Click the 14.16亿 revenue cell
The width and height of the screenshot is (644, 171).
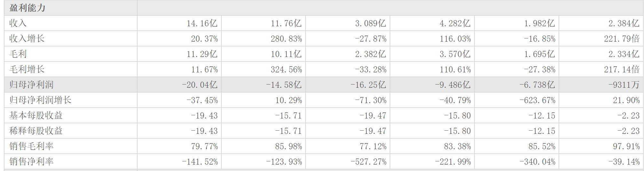[202, 23]
